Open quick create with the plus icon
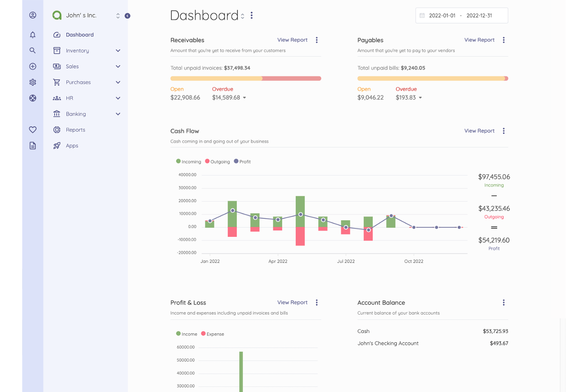 tap(33, 66)
